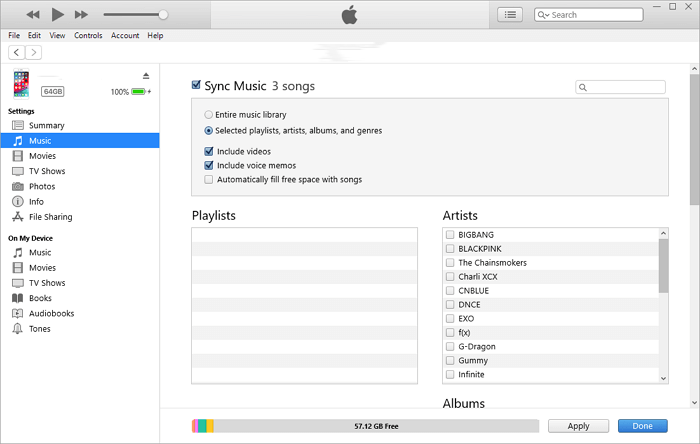
Task: Go back with the left arrow button
Action: coord(17,53)
